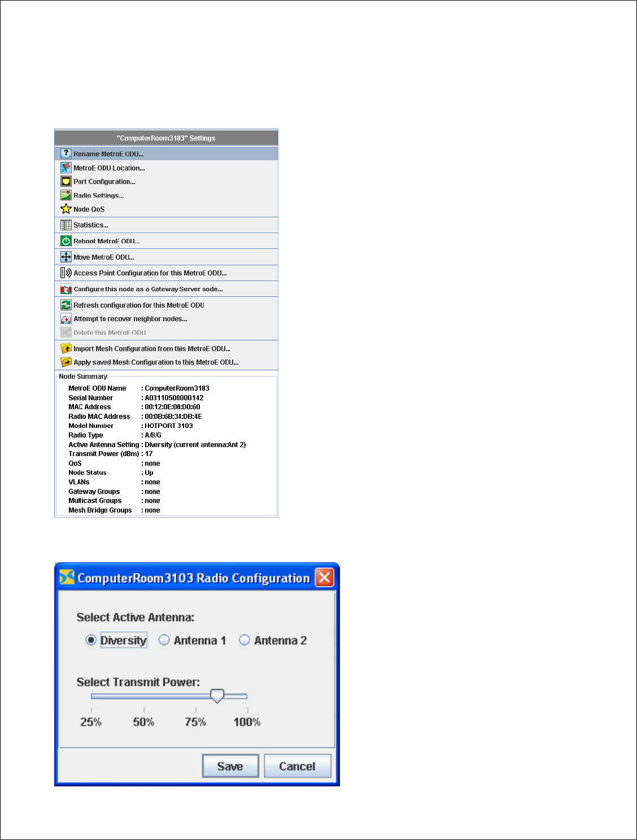Set transmit power at the 100% tick
Screen dimensions: 637x840
click(247, 710)
